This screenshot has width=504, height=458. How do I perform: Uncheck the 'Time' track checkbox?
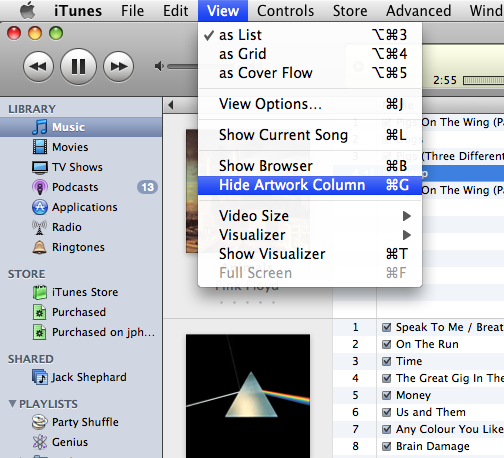point(386,361)
